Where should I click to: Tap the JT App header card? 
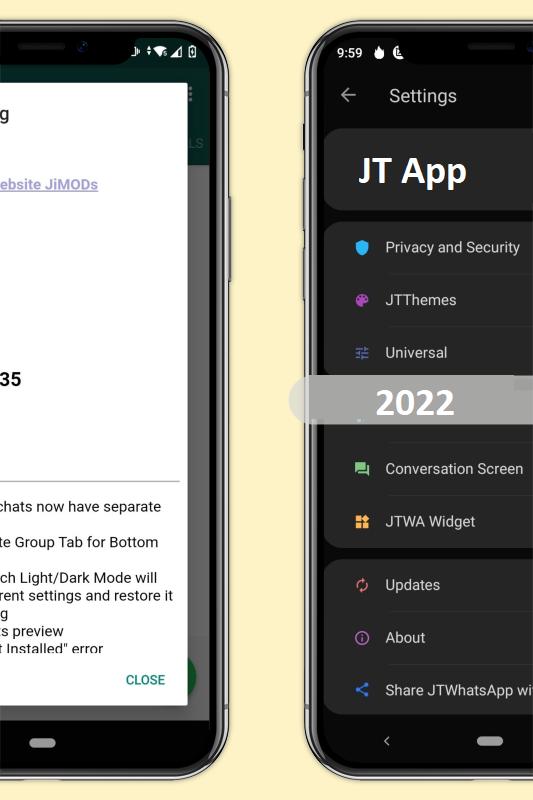[428, 170]
